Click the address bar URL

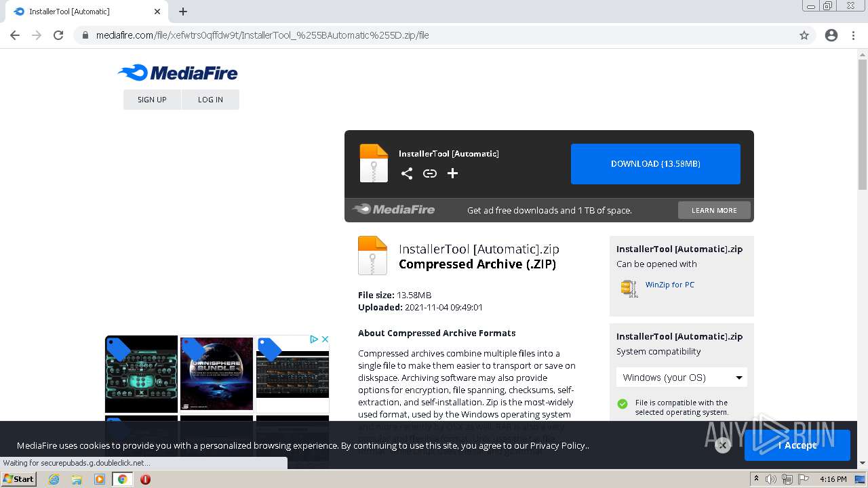[x=262, y=35]
